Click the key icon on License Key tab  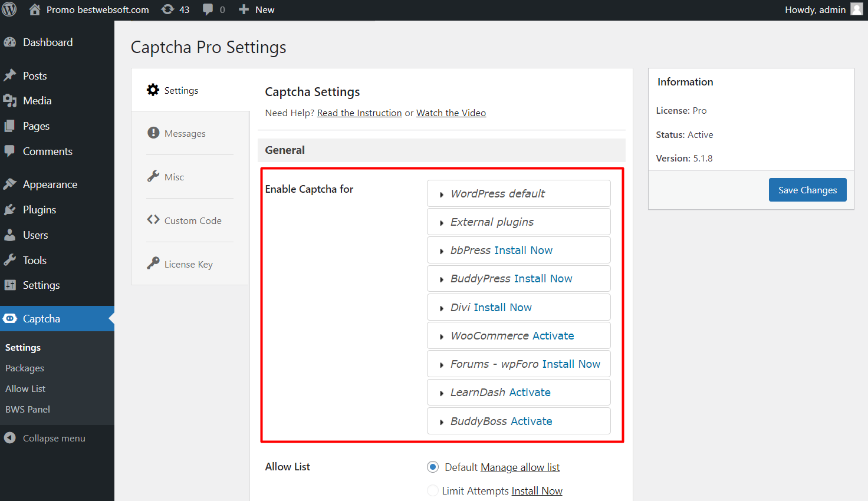pos(153,263)
